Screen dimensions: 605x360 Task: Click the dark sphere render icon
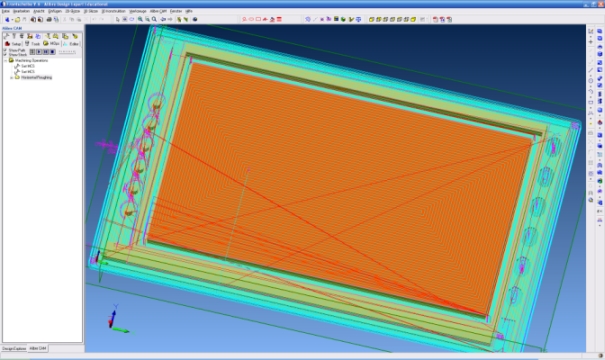pyautogui.click(x=195, y=19)
